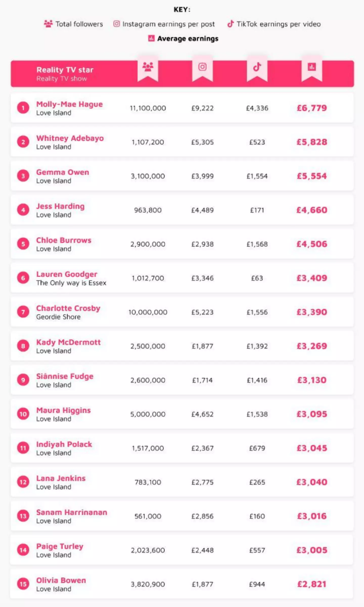Viewport: 364px width, 607px height.
Task: Open Molly-Mae Hague's name link
Action: point(70,104)
